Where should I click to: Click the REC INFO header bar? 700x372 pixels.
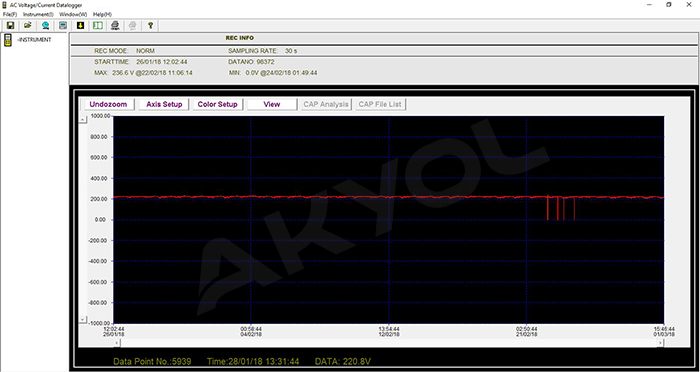point(384,38)
